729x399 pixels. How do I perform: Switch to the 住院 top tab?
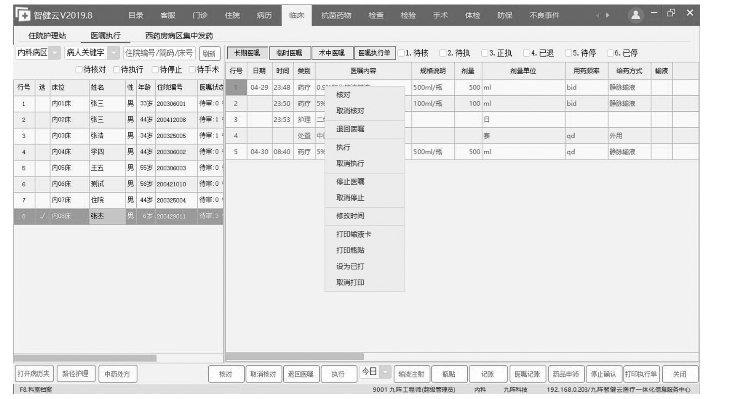tap(232, 15)
